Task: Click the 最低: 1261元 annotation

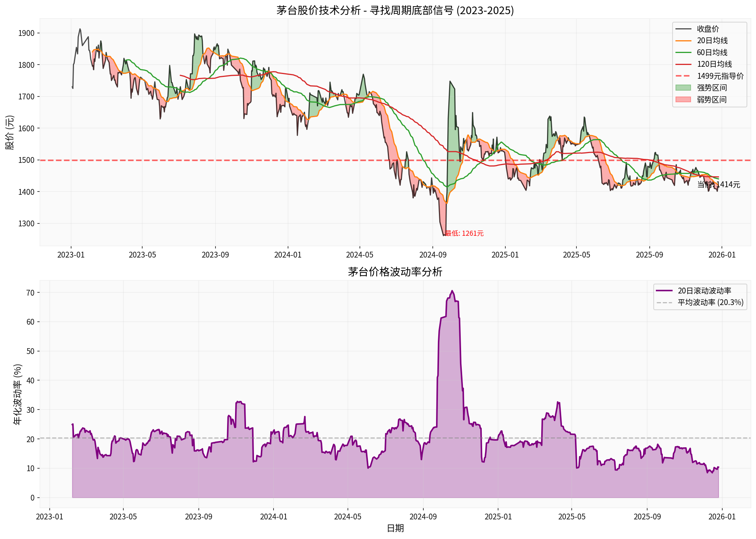Action: [x=464, y=234]
